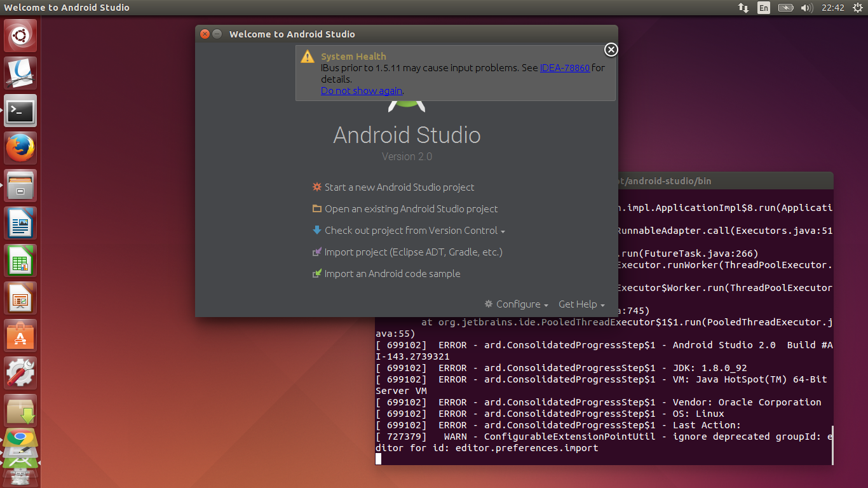
Task: Click the System Health warning triangle icon
Action: click(308, 57)
